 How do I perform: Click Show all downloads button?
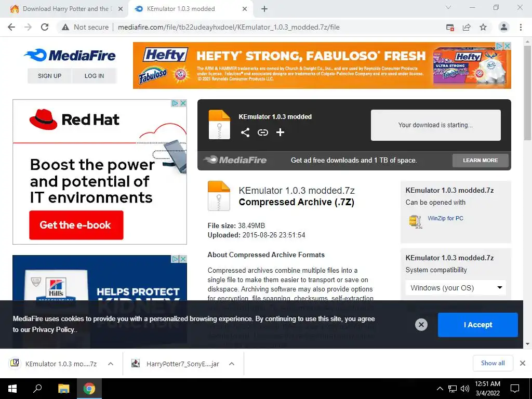click(x=493, y=363)
